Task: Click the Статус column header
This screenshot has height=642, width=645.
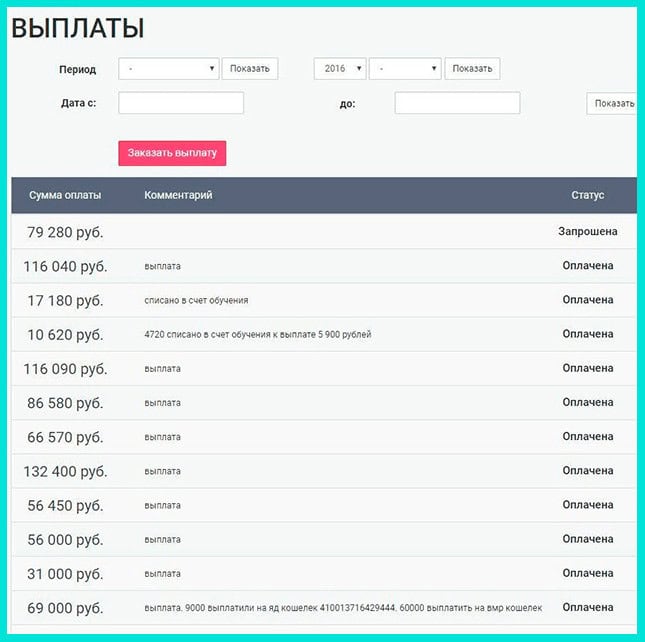Action: pos(587,195)
